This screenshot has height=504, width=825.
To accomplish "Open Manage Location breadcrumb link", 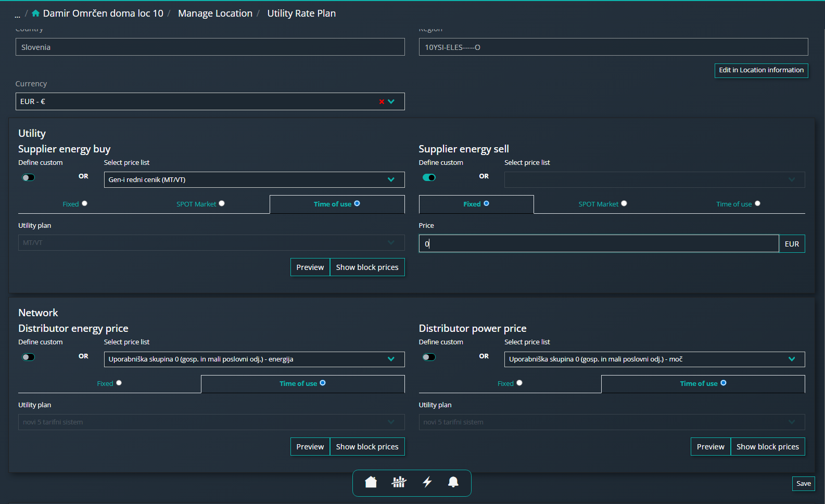I will point(215,14).
